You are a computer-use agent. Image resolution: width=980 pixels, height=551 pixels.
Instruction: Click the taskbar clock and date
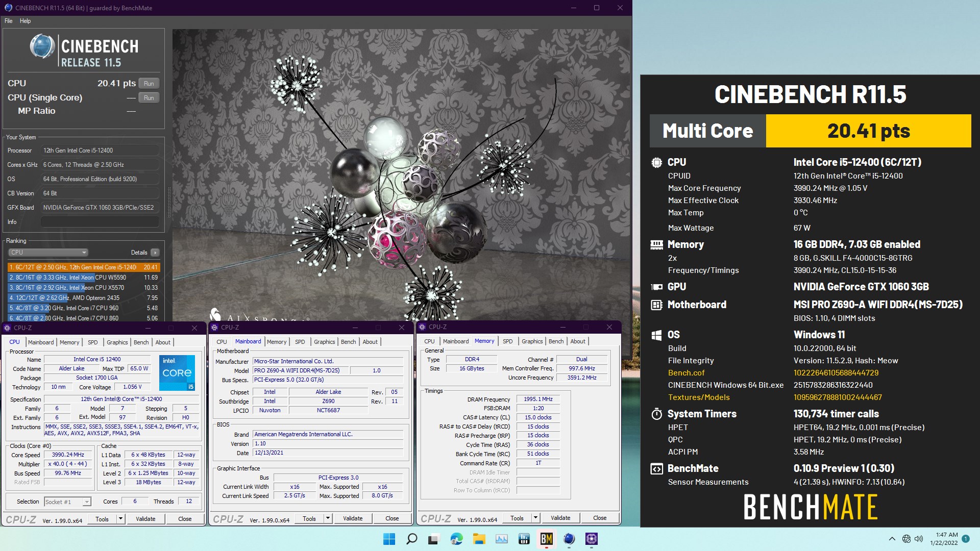[944, 539]
